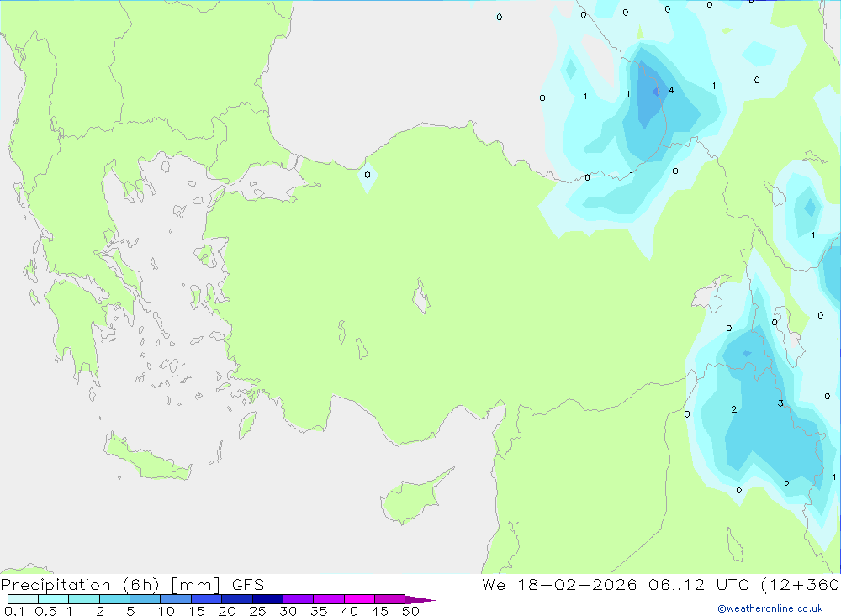The image size is (841, 616).
Task: Click the '30' legend scale label
Action: click(288, 611)
